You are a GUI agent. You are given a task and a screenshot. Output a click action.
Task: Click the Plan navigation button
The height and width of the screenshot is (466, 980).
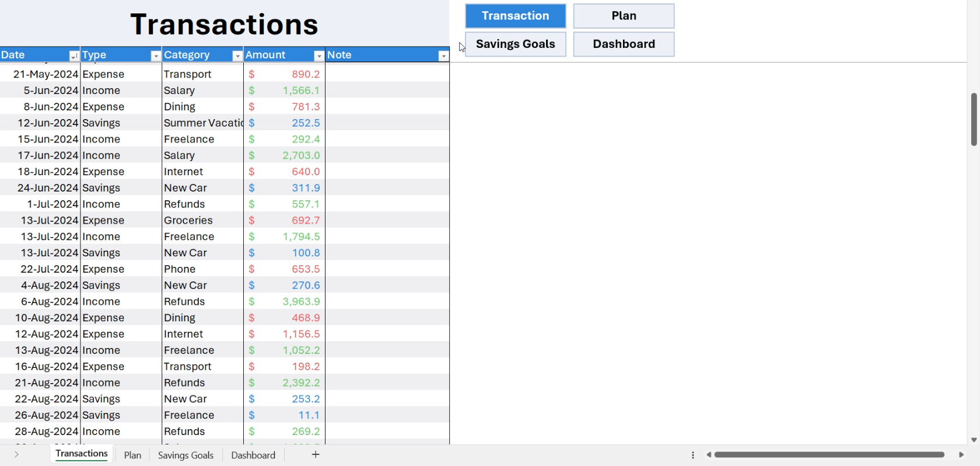point(624,16)
